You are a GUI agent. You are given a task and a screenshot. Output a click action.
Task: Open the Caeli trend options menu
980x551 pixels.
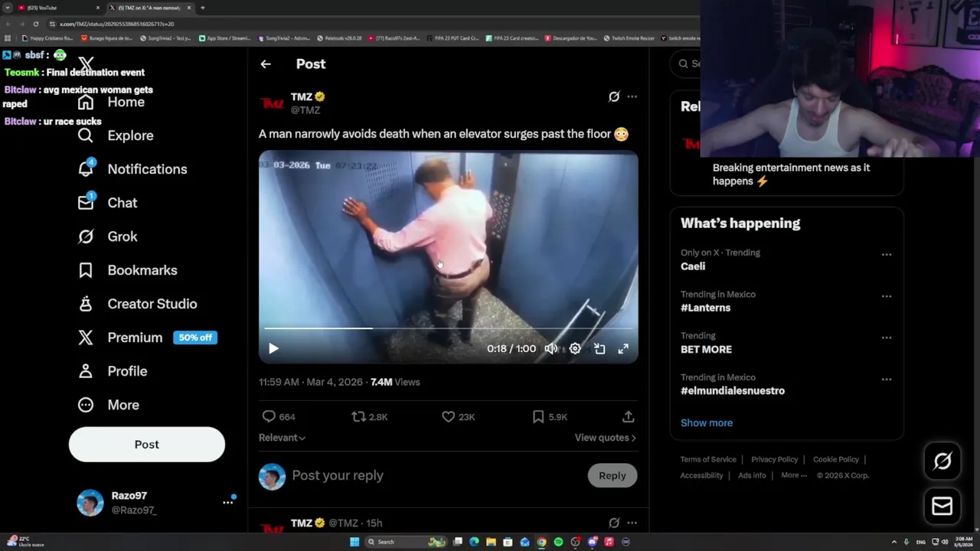[x=887, y=254]
